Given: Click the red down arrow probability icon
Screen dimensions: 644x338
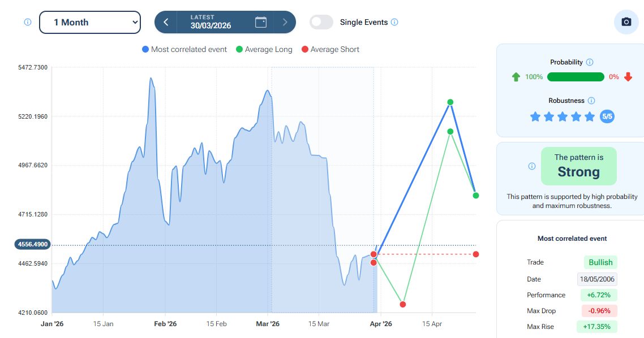Looking at the screenshot, I should pos(628,77).
